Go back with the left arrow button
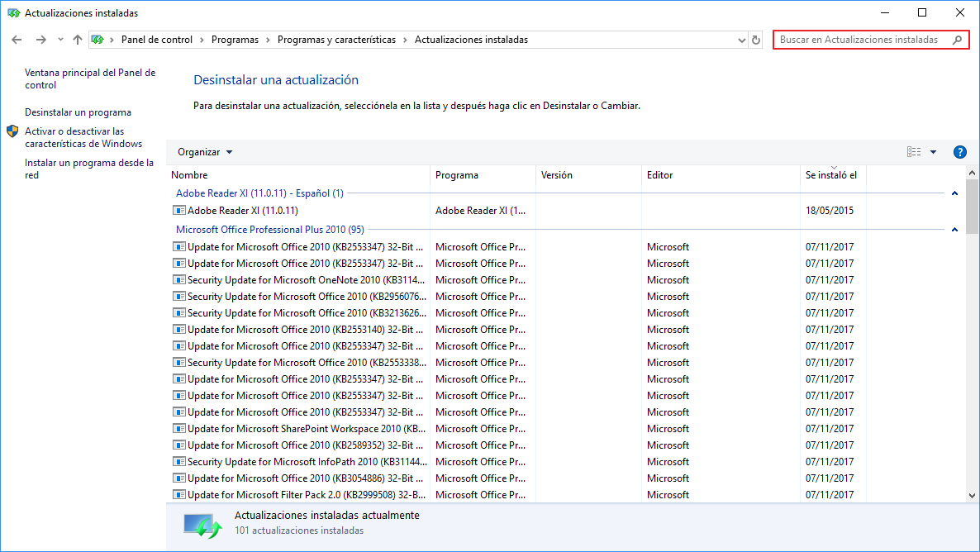980x552 pixels. [17, 40]
